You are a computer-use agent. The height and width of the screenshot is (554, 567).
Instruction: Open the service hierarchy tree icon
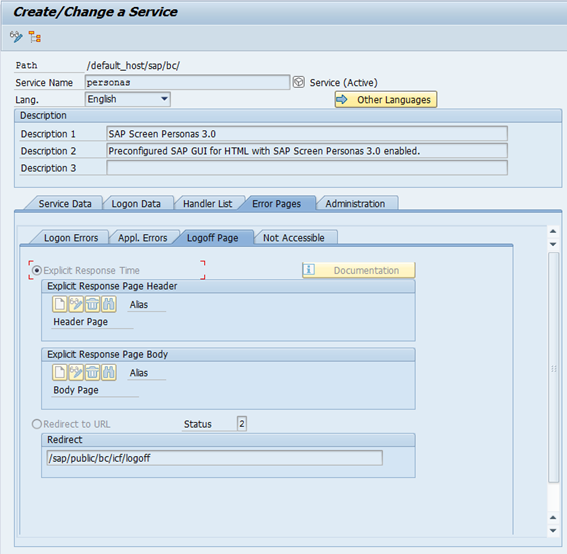[35, 37]
